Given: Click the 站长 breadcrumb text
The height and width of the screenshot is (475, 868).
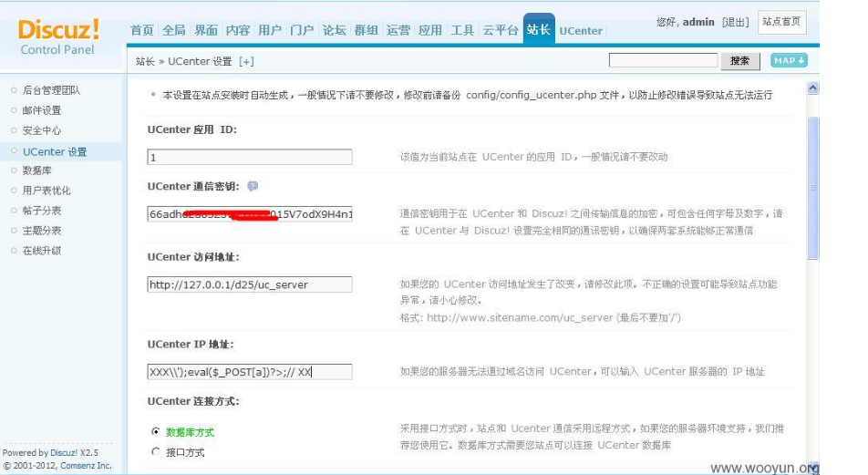Looking at the screenshot, I should [x=145, y=61].
